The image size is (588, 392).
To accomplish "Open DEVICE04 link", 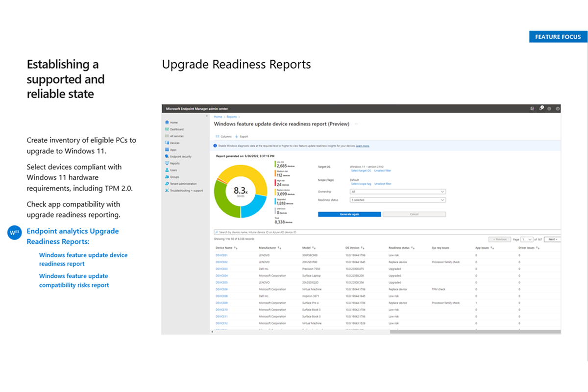I will click(221, 275).
